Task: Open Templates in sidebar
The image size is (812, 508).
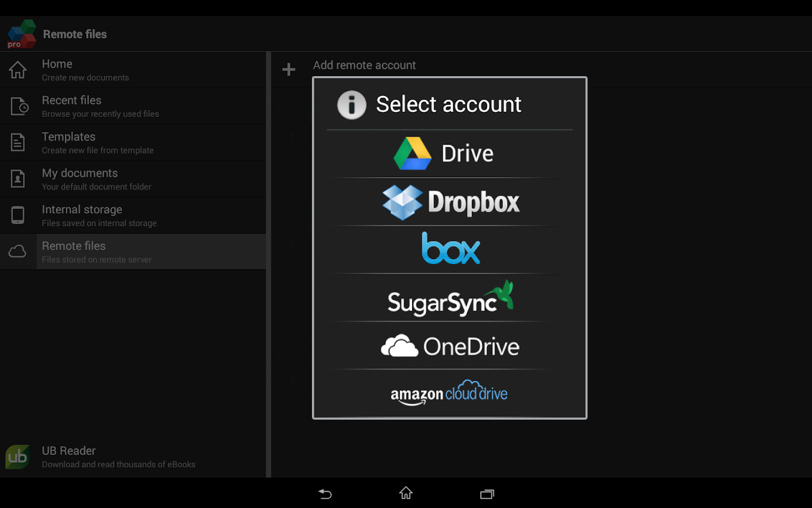Action: 133,143
